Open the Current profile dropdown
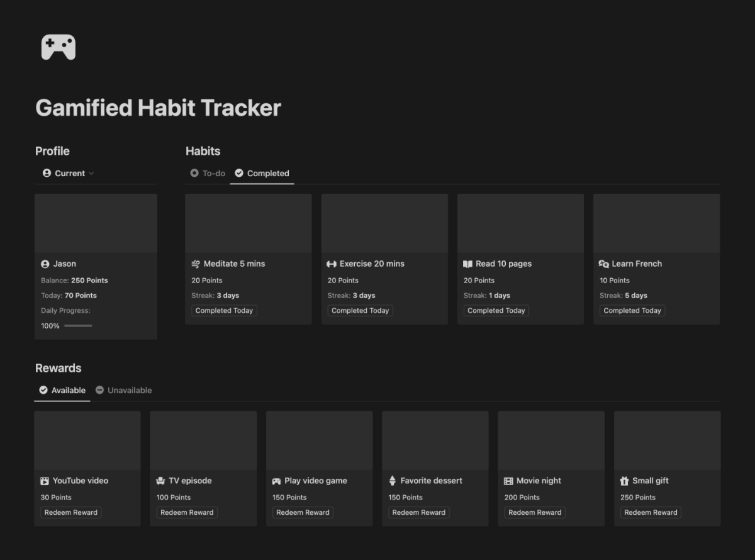Image resolution: width=755 pixels, height=560 pixels. coord(68,173)
